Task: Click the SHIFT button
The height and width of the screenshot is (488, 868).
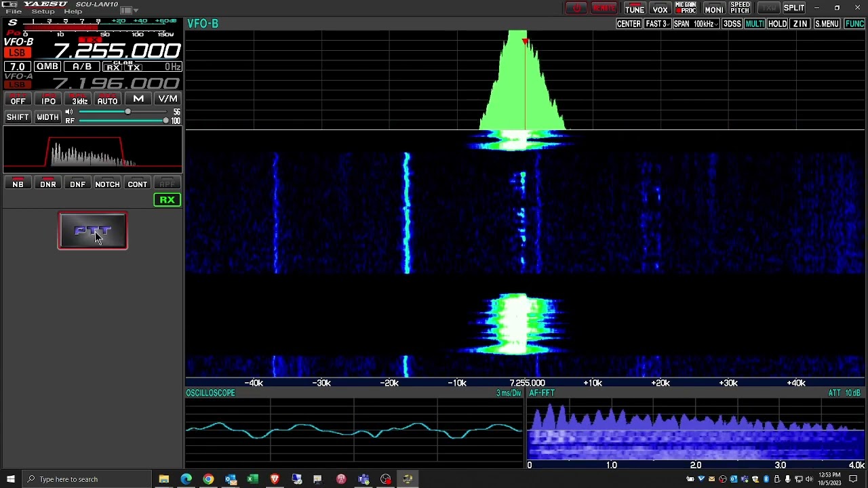Action: point(18,117)
